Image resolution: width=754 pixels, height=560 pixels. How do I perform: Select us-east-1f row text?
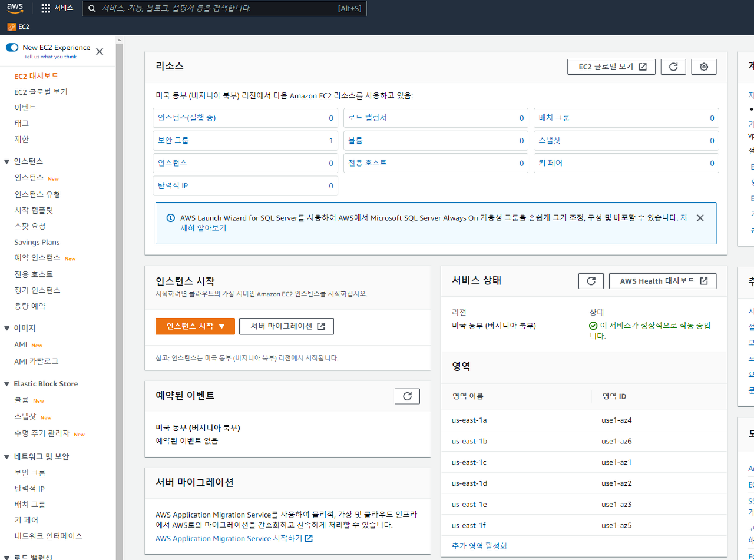coord(469,525)
